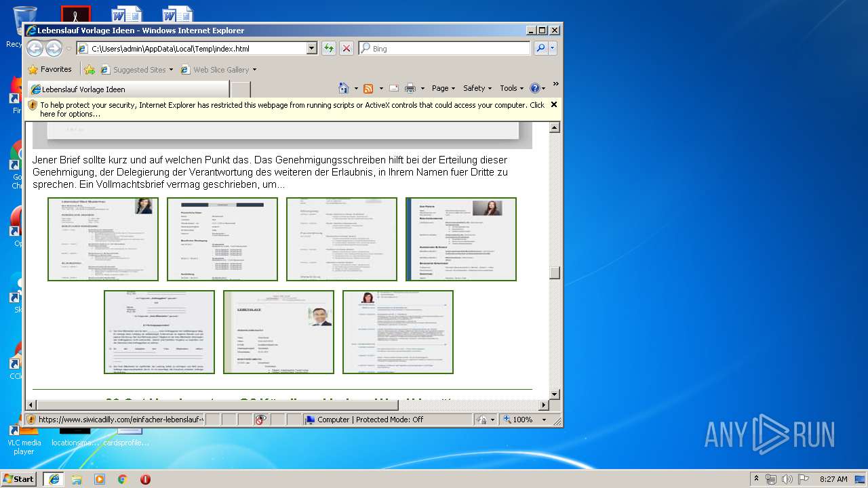Dismiss the information bar with its X
This screenshot has width=868, height=488.
click(554, 104)
